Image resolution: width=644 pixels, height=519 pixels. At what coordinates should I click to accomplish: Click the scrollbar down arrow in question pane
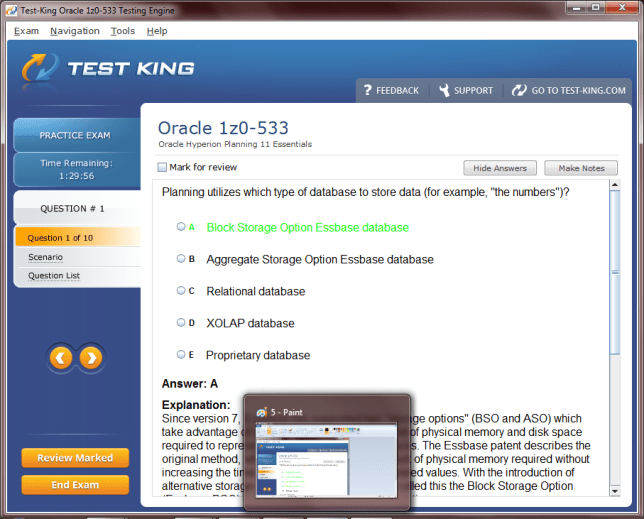(614, 491)
